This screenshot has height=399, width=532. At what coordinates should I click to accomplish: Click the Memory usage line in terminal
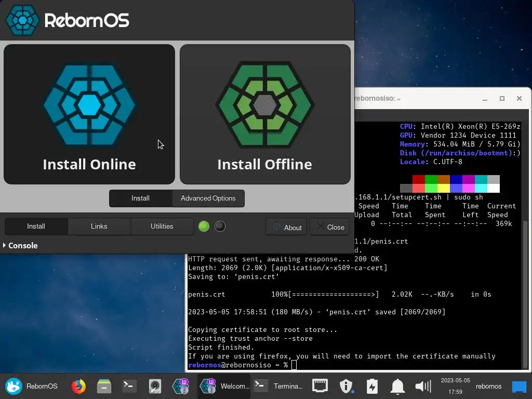pyautogui.click(x=460, y=144)
